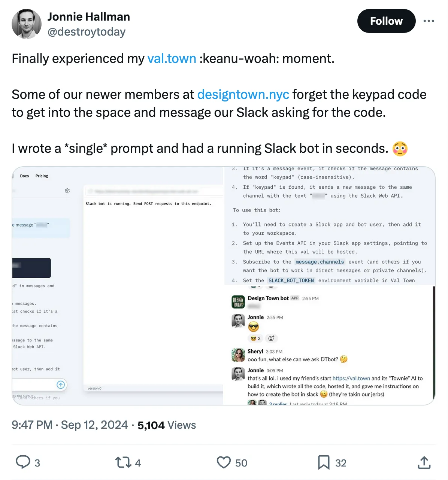The image size is (448, 480).
Task: Click the Pricing tab in screenshot
Action: point(42,176)
